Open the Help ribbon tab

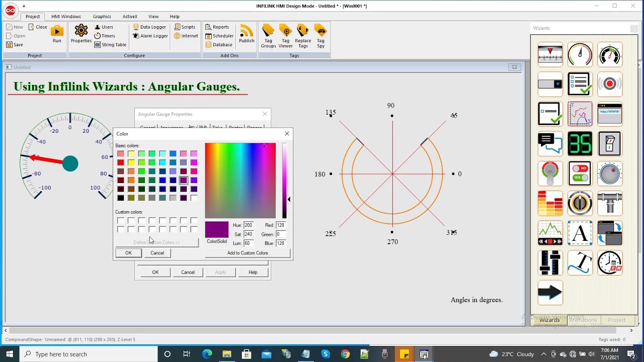[175, 17]
